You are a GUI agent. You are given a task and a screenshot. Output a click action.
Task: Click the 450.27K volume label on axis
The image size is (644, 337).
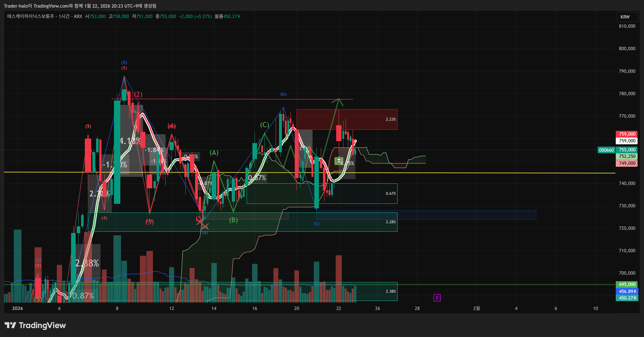[x=627, y=298]
